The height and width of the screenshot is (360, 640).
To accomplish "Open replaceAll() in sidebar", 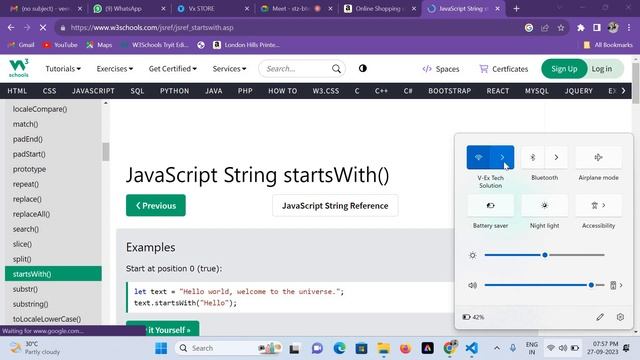I will pos(31,214).
